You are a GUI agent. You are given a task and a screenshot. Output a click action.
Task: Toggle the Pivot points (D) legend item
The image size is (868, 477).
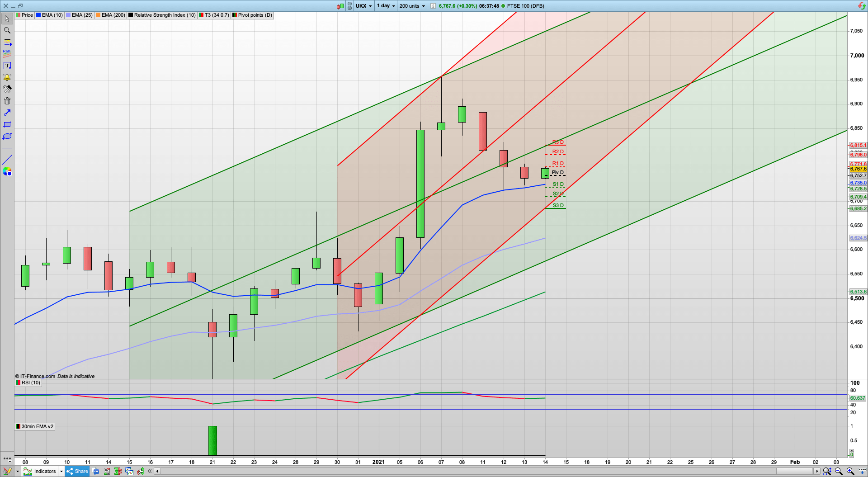(x=252, y=15)
